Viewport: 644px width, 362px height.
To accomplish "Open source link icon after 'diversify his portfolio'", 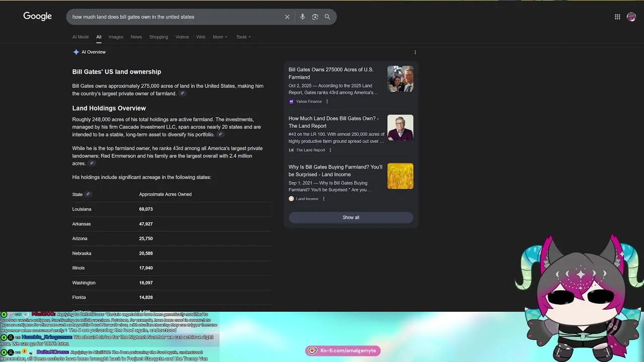I will point(220,135).
